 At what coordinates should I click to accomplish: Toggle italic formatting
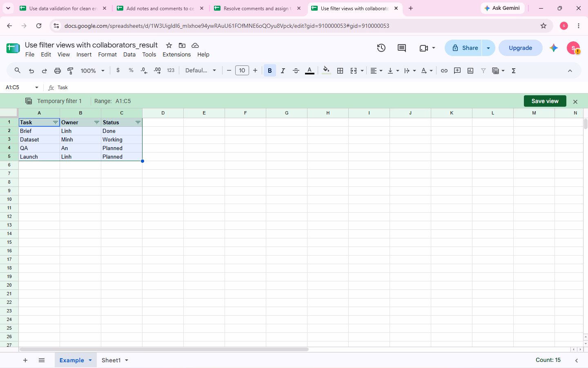tap(283, 71)
